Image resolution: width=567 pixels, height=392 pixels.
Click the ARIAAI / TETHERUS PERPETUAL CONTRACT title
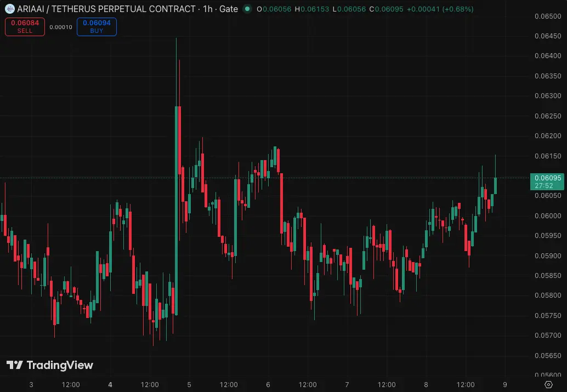tap(106, 9)
